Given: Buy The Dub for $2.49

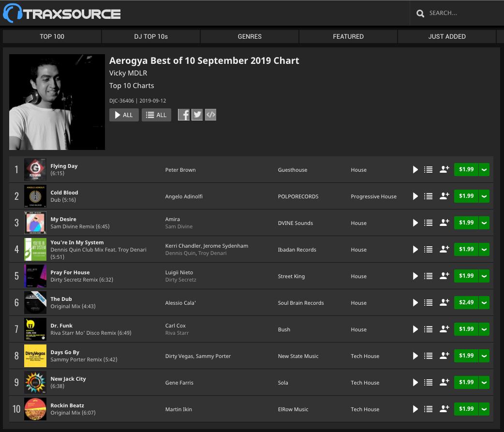Looking at the screenshot, I should pyautogui.click(x=466, y=302).
